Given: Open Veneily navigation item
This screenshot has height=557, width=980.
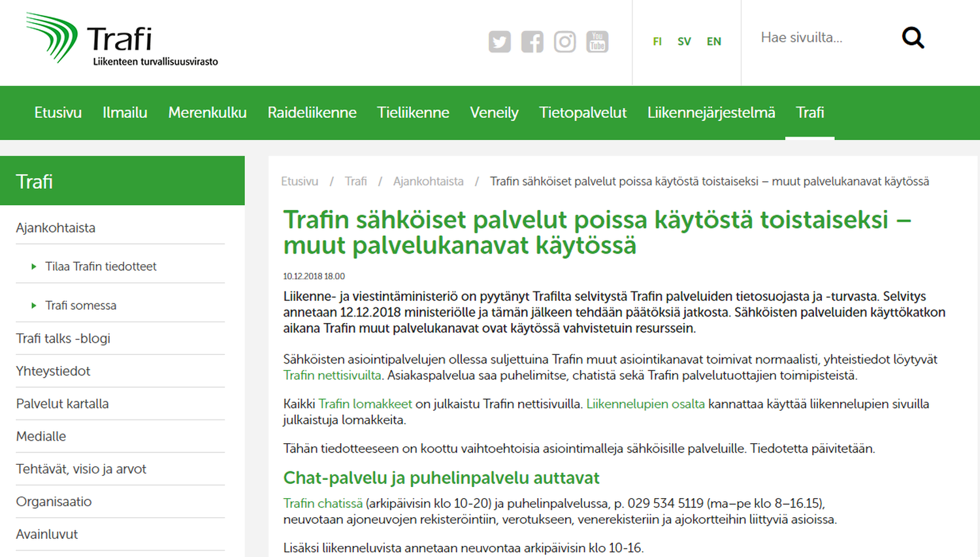Looking at the screenshot, I should (x=494, y=112).
